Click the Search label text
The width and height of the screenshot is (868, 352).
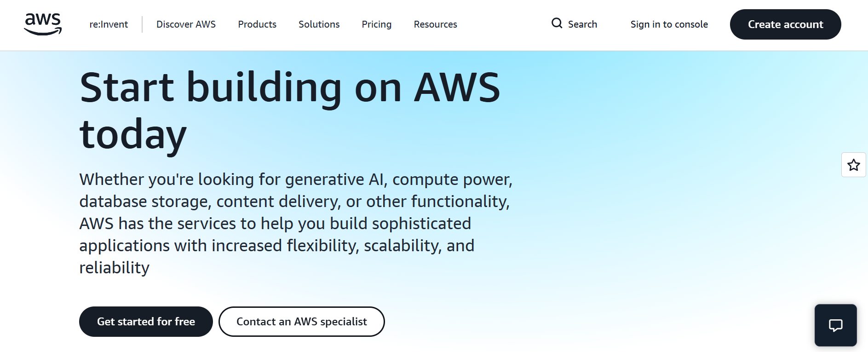click(583, 24)
